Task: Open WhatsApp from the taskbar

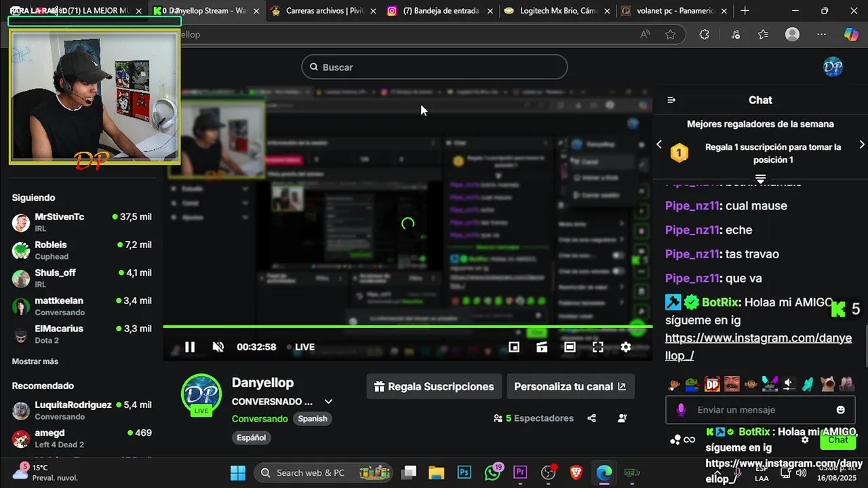Action: 492,472
